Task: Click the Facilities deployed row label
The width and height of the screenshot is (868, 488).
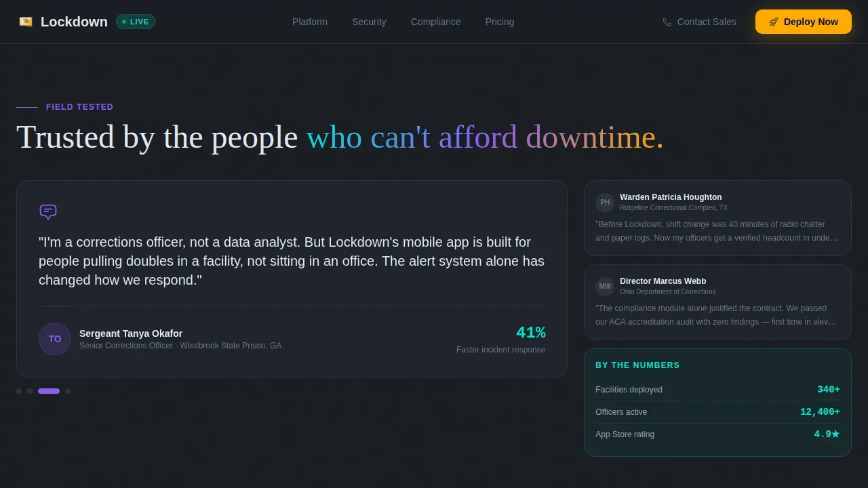Action: coord(629,390)
